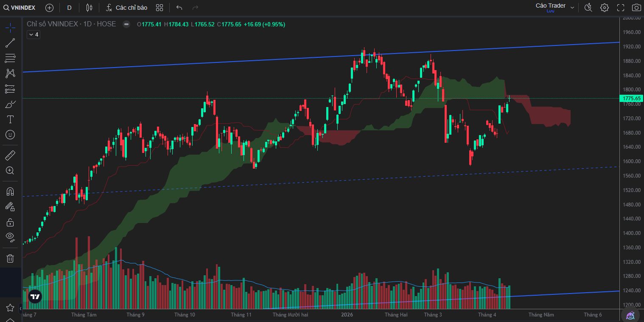The height and width of the screenshot is (322, 644).
Task: Select the ruler measure tool
Action: [x=10, y=155]
